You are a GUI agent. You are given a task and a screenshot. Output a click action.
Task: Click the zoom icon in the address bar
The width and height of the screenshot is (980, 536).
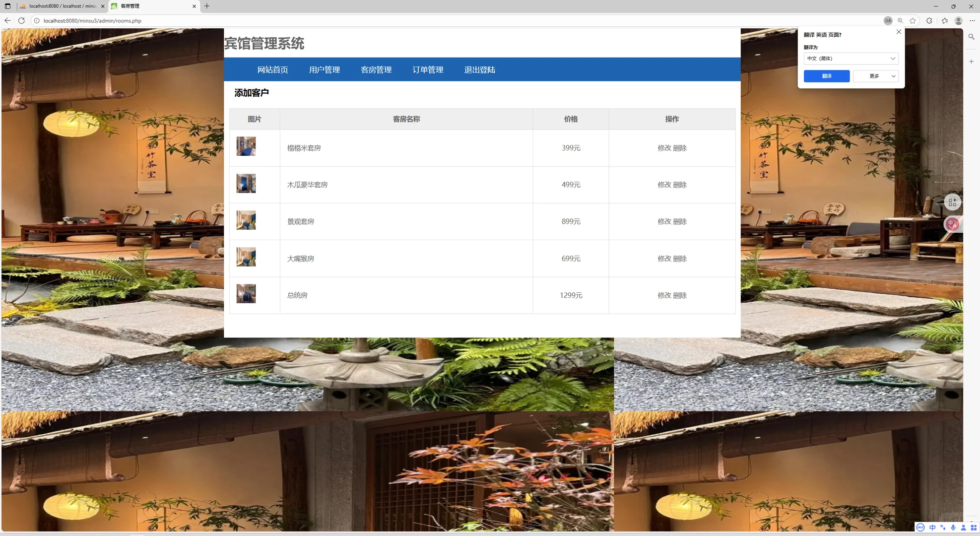pos(900,21)
